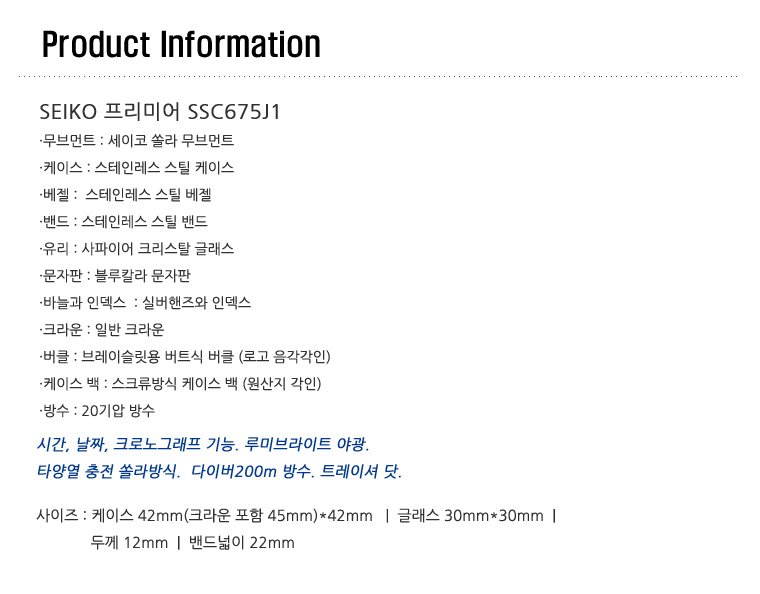
Task: Click the 바늘과 인덱스 line
Action: pyautogui.click(x=145, y=303)
